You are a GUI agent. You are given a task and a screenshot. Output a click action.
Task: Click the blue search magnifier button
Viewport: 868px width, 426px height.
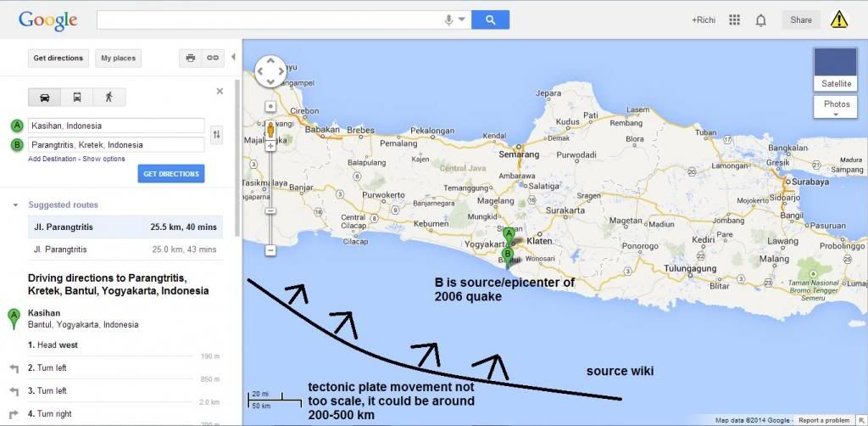(x=490, y=20)
